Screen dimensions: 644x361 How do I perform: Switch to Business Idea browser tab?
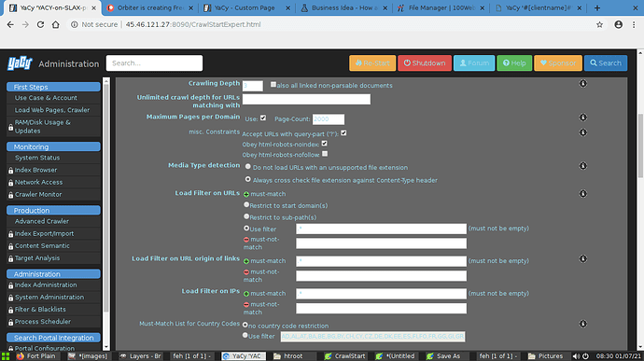(x=344, y=7)
